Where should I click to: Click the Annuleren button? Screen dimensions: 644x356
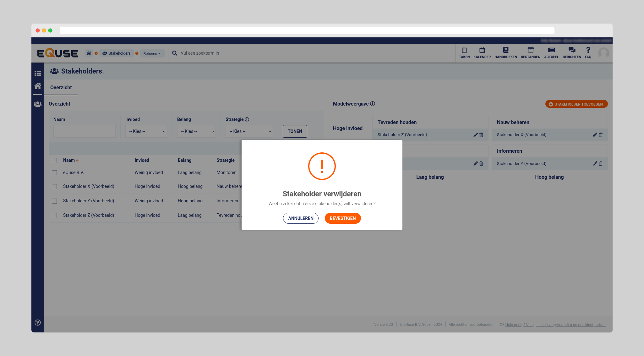click(x=301, y=218)
